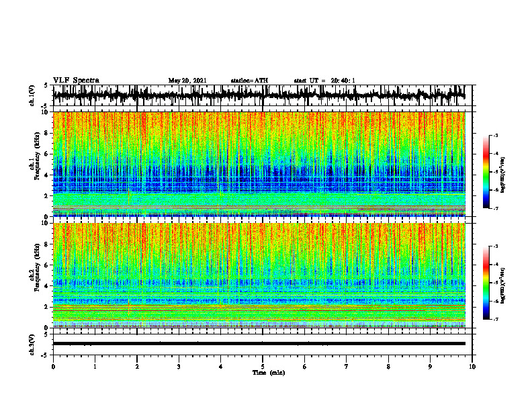Click inside the ch.2 spectrogram panel
This screenshot has height=411, width=532.
259,275
